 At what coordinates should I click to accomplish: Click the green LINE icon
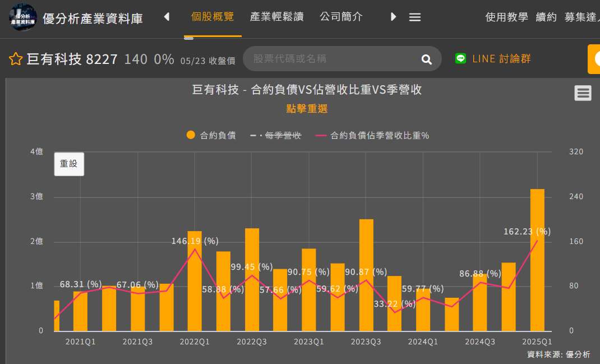tap(461, 58)
